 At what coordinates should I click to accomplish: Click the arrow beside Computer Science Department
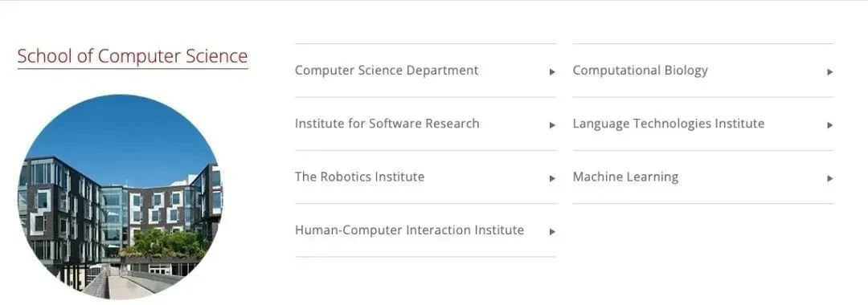(552, 71)
